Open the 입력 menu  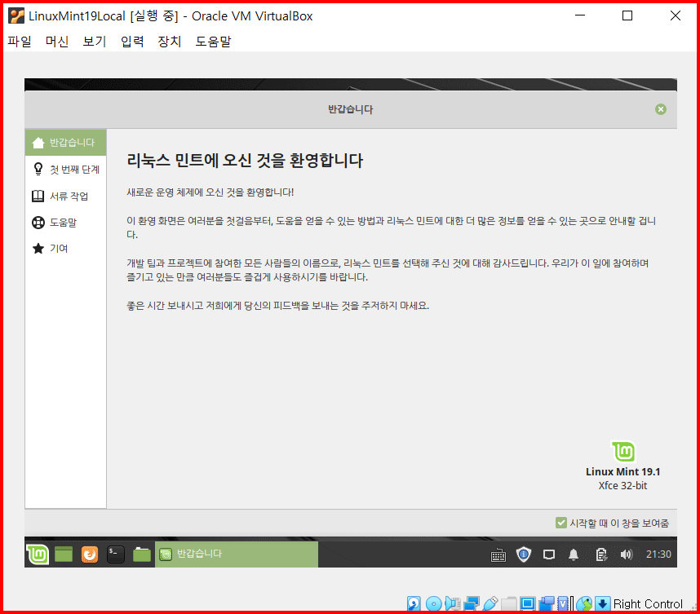(x=132, y=42)
